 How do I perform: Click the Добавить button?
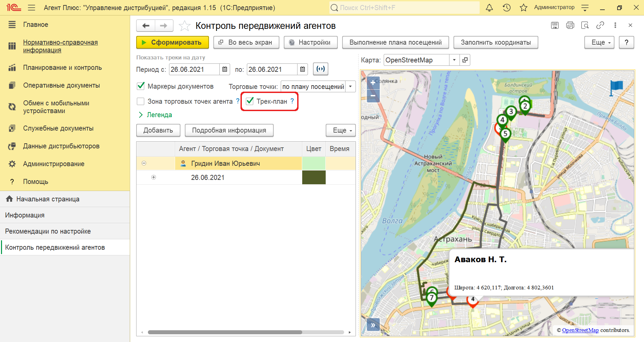point(158,130)
